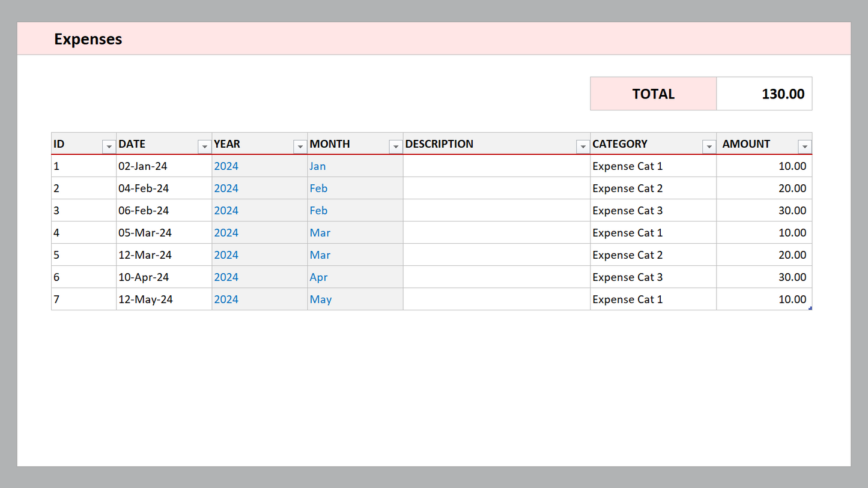Open the MONTH column filter dropdown
The height and width of the screenshot is (488, 868).
pyautogui.click(x=395, y=146)
